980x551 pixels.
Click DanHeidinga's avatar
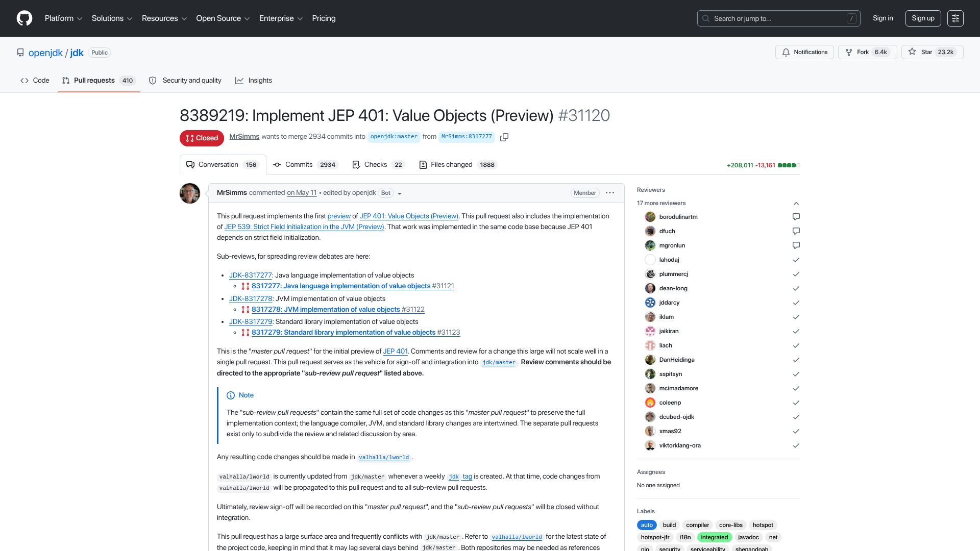click(650, 360)
